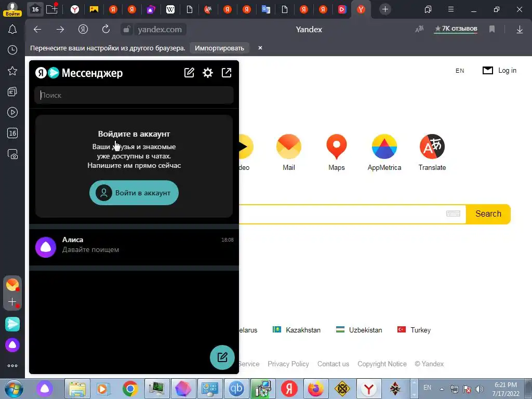Open Firefox from the taskbar
The width and height of the screenshot is (532, 399).
point(315,389)
